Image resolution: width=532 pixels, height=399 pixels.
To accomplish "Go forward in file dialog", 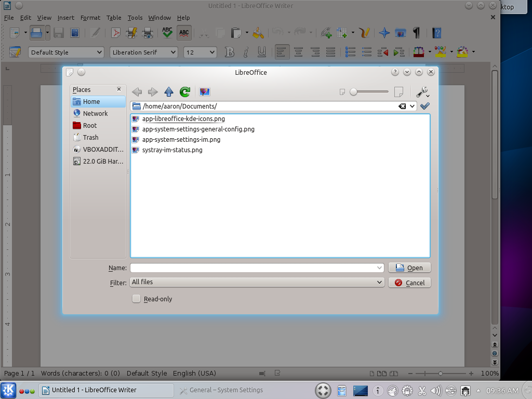I will [153, 91].
